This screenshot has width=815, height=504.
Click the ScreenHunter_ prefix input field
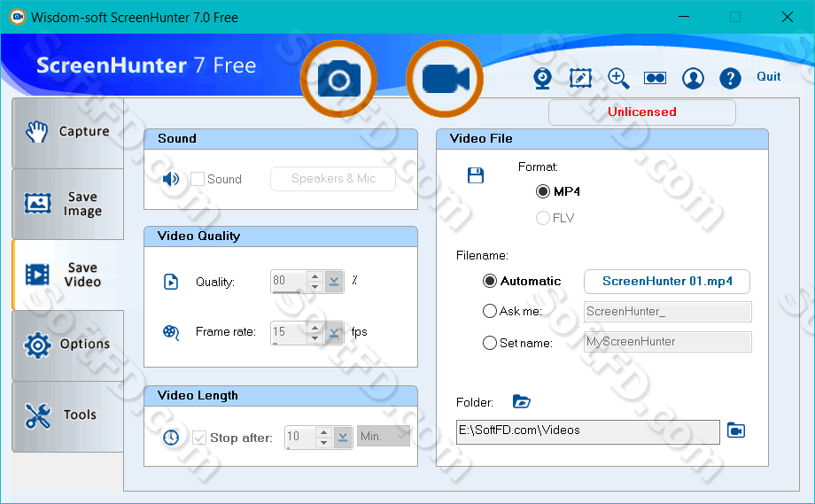point(667,312)
